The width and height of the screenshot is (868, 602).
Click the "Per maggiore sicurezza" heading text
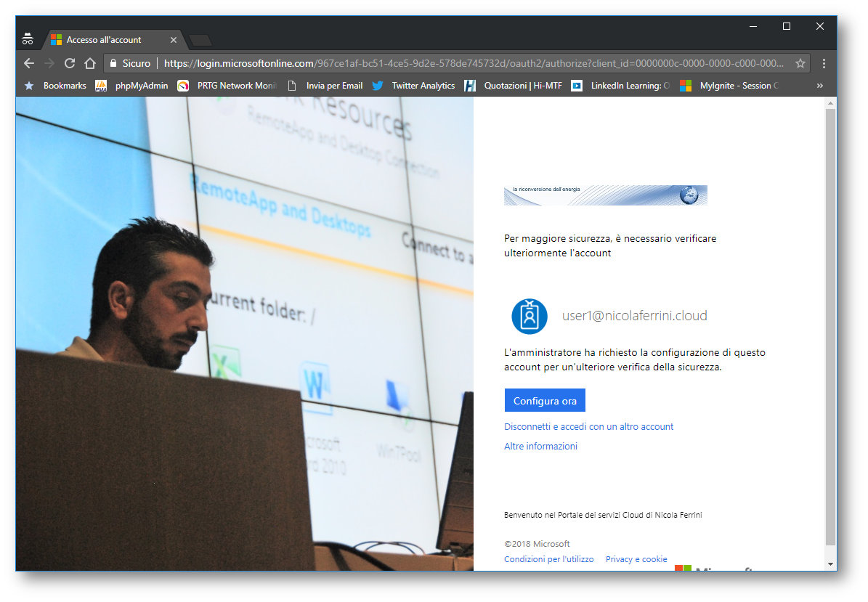610,245
